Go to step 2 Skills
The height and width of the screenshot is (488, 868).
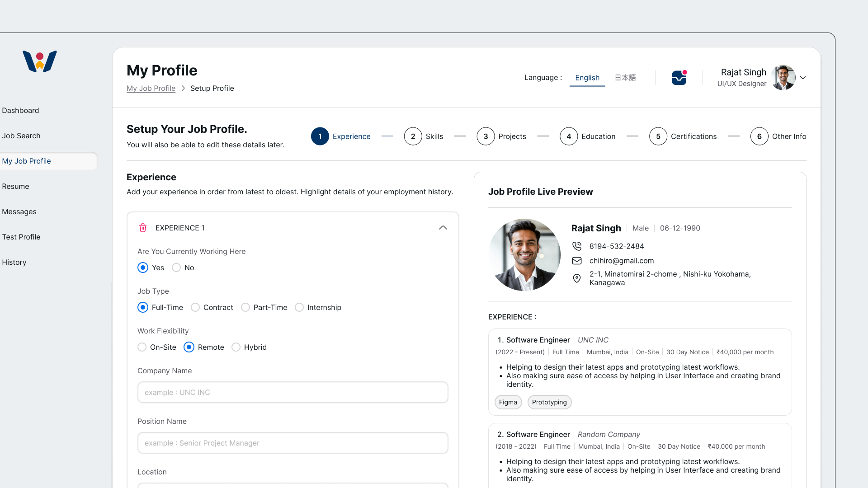click(424, 136)
